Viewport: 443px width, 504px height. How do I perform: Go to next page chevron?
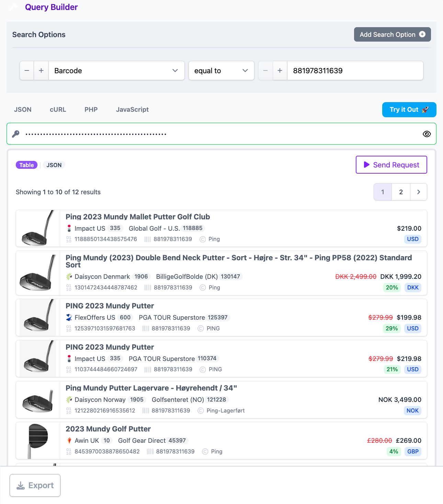(418, 192)
